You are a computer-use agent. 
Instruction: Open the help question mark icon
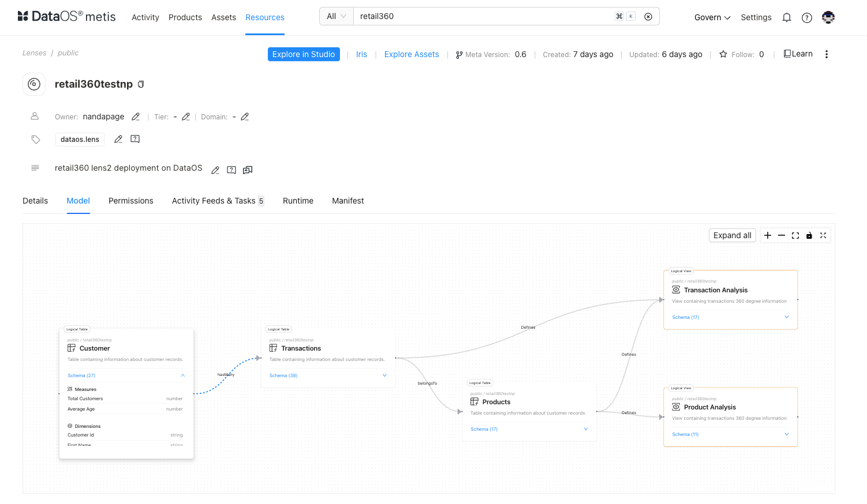pyautogui.click(x=807, y=18)
